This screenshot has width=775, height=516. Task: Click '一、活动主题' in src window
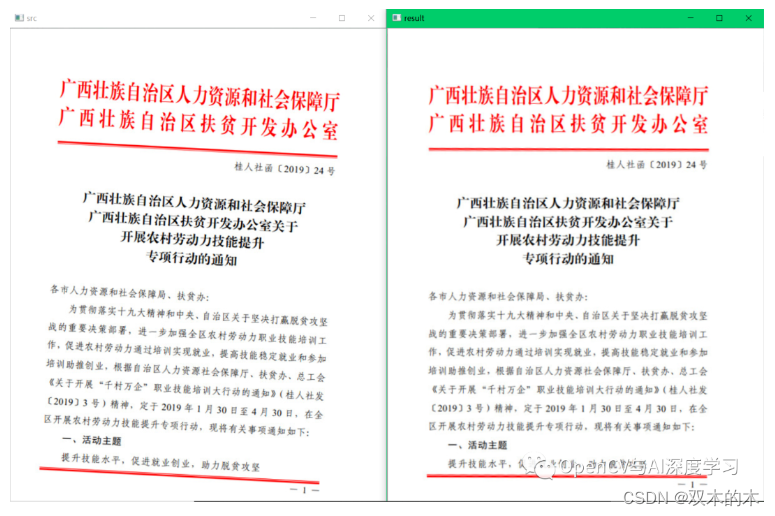(92, 440)
